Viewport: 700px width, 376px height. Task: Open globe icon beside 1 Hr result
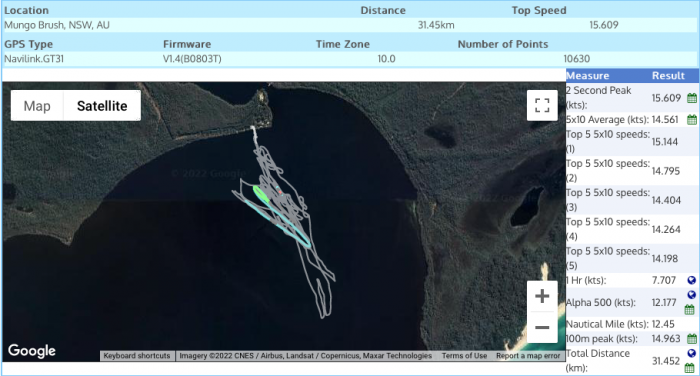tap(692, 280)
